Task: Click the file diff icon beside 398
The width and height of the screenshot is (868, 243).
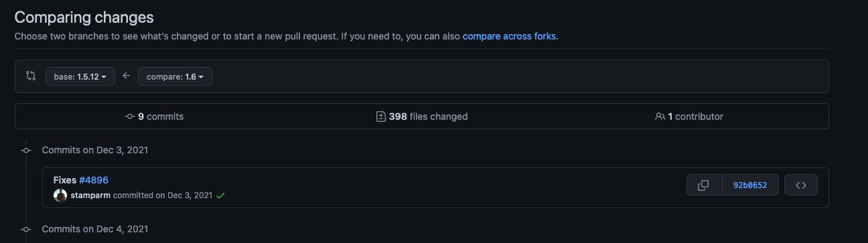Action: [381, 116]
